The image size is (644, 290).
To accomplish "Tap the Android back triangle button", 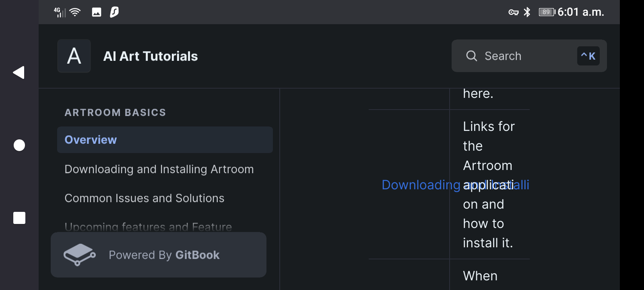I will click(x=19, y=72).
